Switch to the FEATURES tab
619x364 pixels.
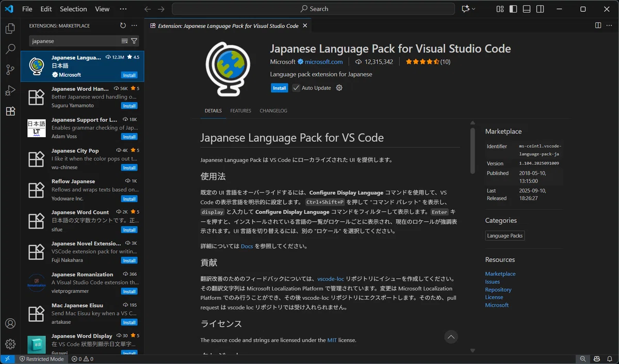240,111
